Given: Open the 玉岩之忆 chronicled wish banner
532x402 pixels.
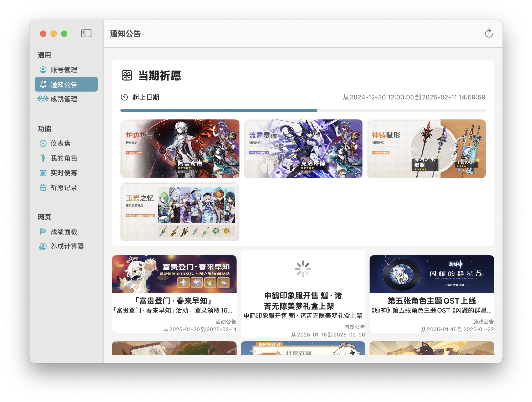Looking at the screenshot, I should (x=180, y=212).
